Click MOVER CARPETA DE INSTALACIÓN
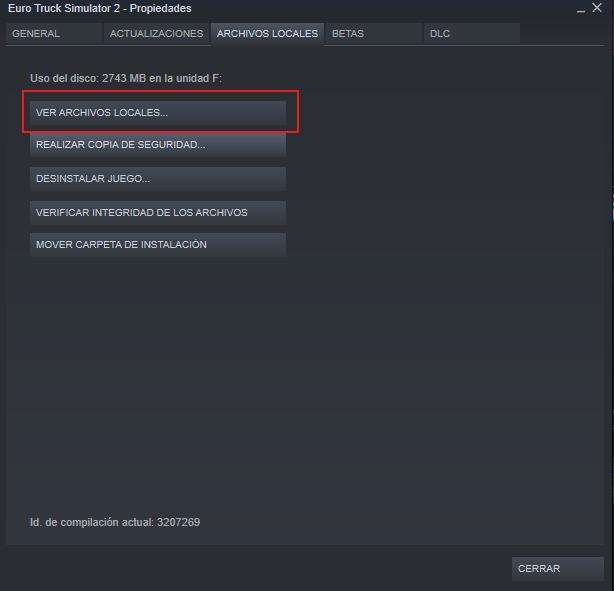The image size is (614, 591). [158, 245]
